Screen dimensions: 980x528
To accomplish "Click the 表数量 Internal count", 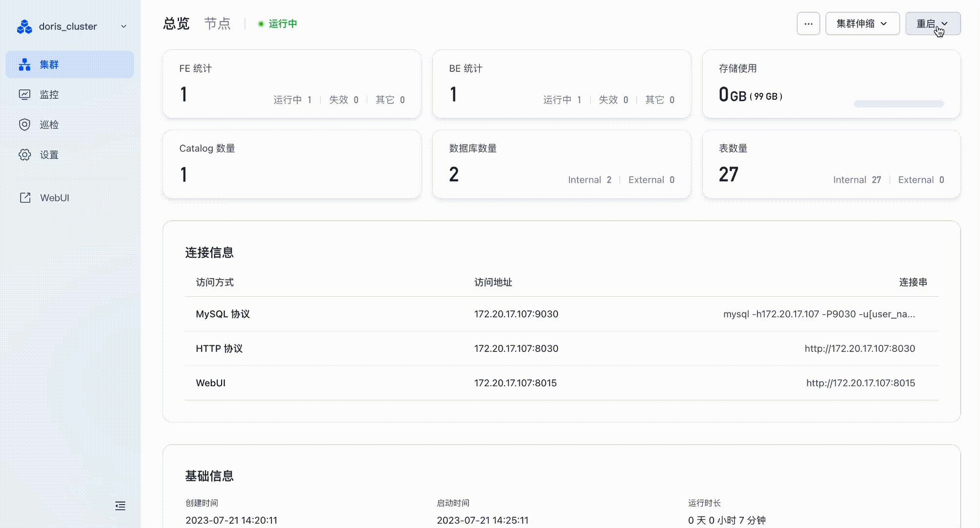I will point(857,179).
